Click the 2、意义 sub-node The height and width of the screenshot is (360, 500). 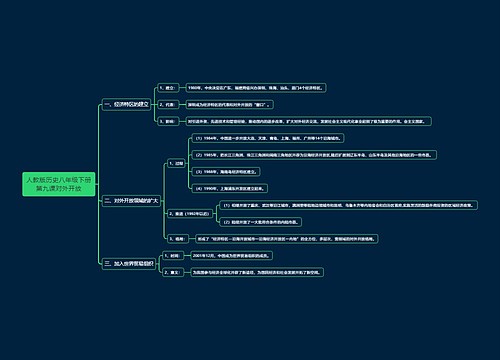(x=173, y=272)
